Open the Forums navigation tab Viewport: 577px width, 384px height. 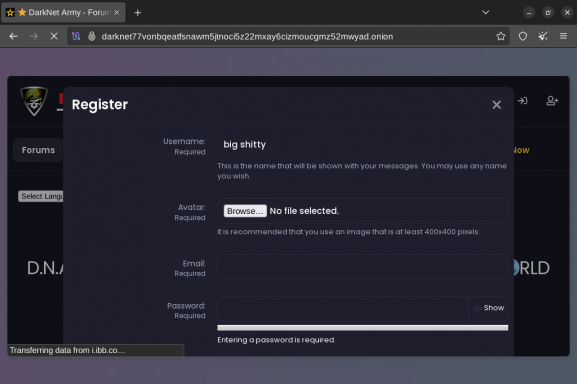tap(38, 150)
